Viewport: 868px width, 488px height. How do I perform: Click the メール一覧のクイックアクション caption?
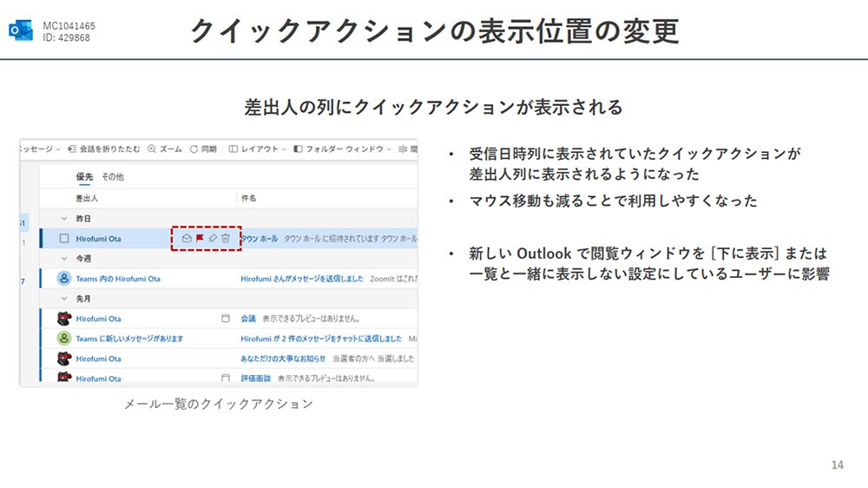[x=219, y=404]
